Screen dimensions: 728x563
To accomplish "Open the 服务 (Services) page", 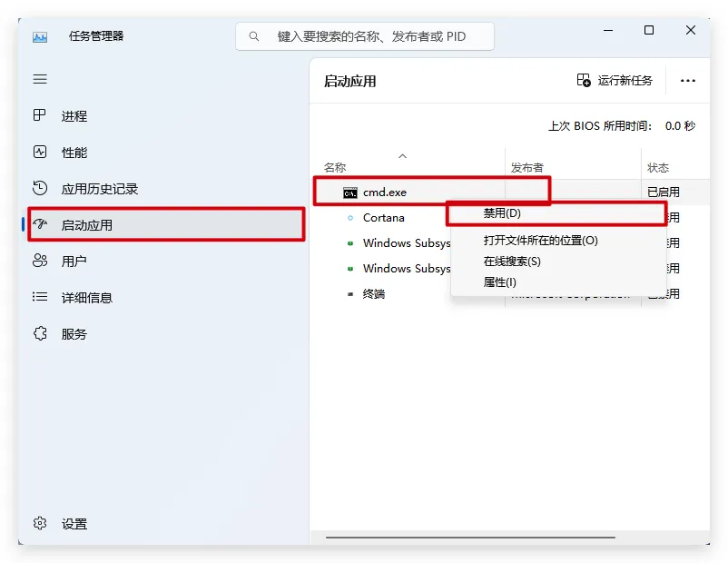I will 74,334.
